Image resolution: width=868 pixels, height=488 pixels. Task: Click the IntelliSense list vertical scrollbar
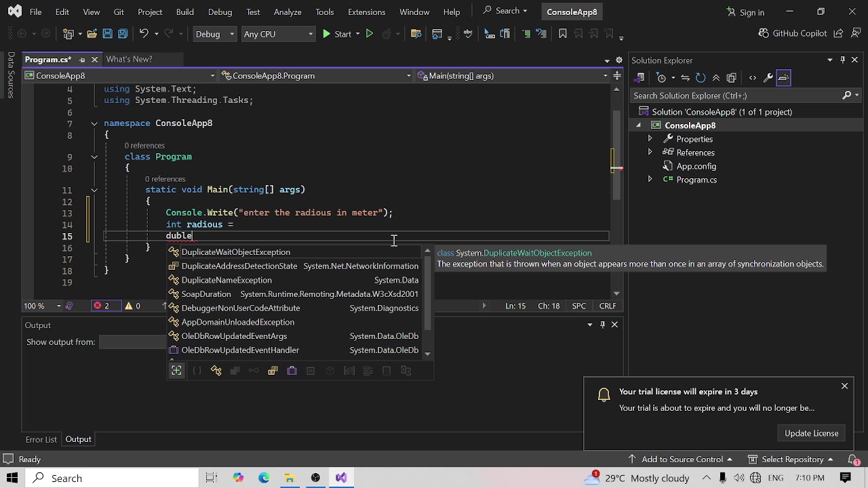click(x=427, y=291)
